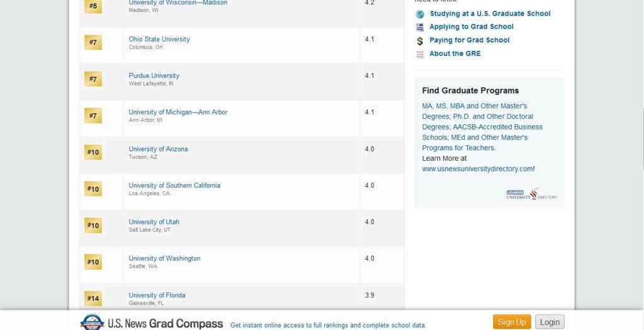This screenshot has height=330, width=644.
Task: Open the University of Arizona link
Action: (x=158, y=149)
